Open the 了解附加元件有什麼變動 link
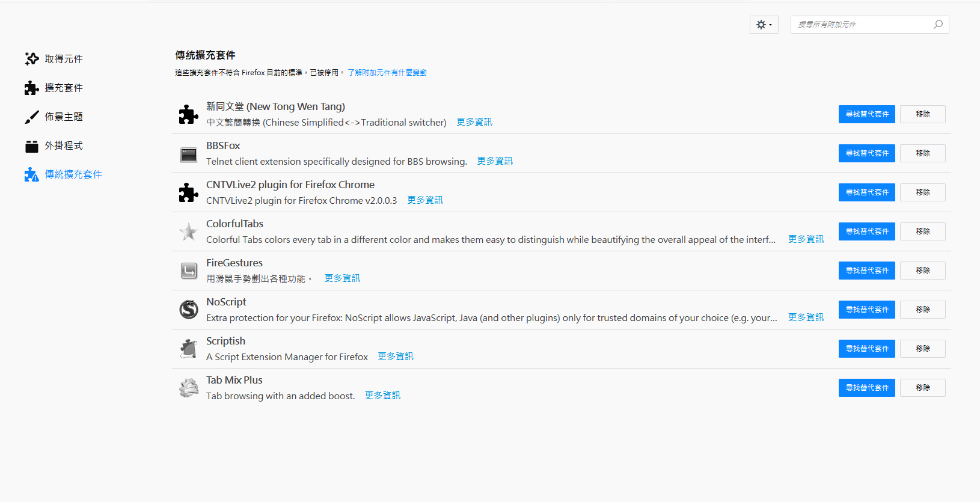Screen dimensions: 980x502 387,73
